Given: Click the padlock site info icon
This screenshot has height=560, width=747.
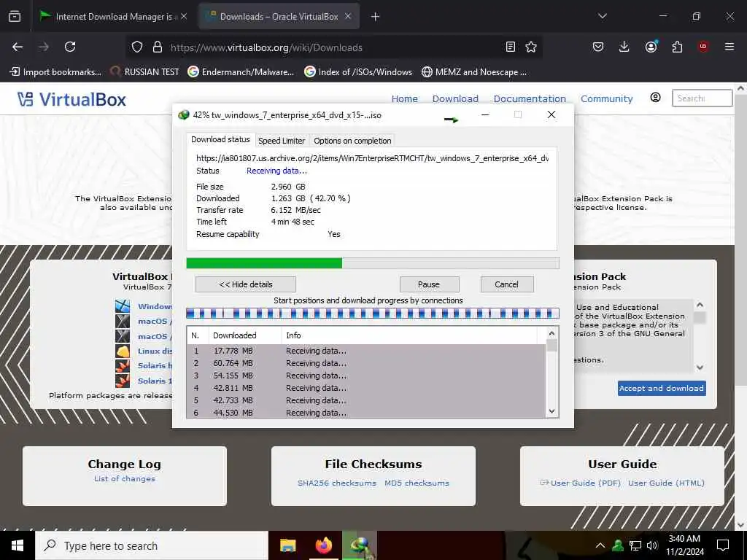Looking at the screenshot, I should coord(158,47).
